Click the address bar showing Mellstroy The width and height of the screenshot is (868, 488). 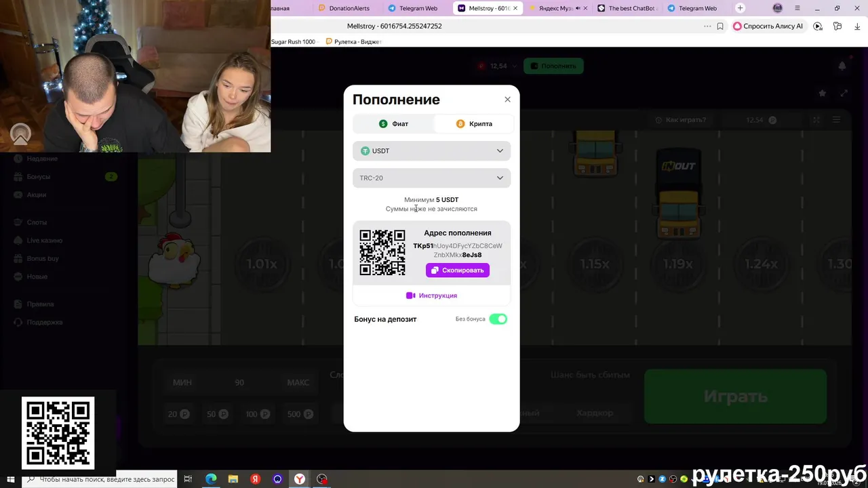[394, 26]
